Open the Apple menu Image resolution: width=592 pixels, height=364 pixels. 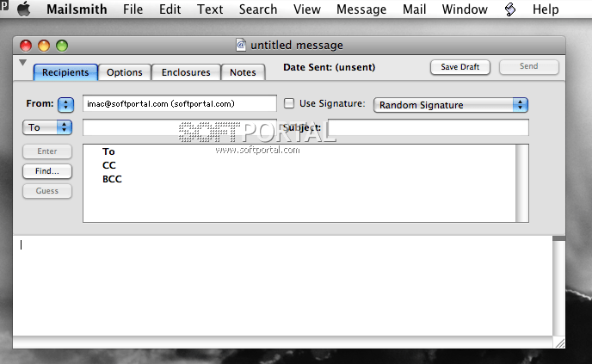click(24, 9)
